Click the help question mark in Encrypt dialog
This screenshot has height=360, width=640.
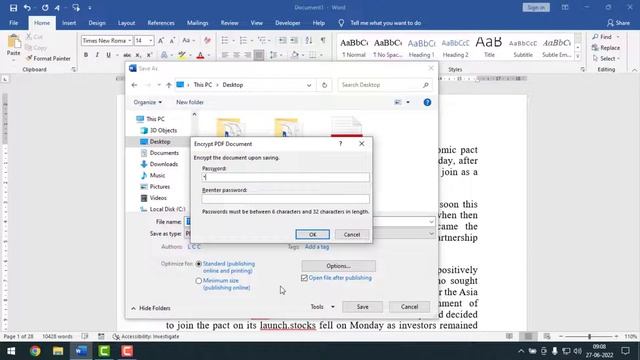(340, 144)
